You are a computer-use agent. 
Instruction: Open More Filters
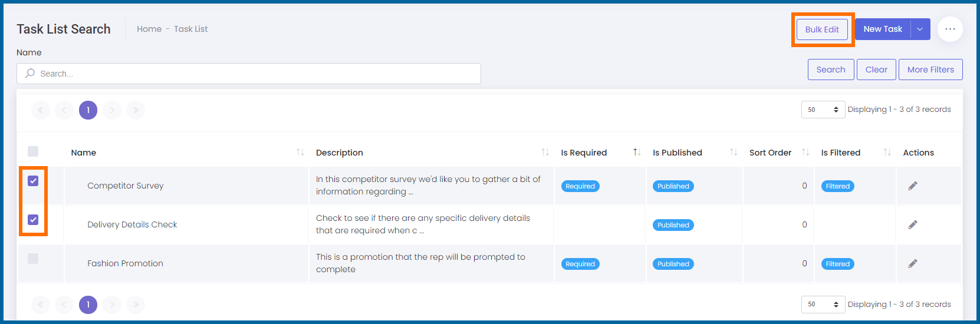point(930,70)
